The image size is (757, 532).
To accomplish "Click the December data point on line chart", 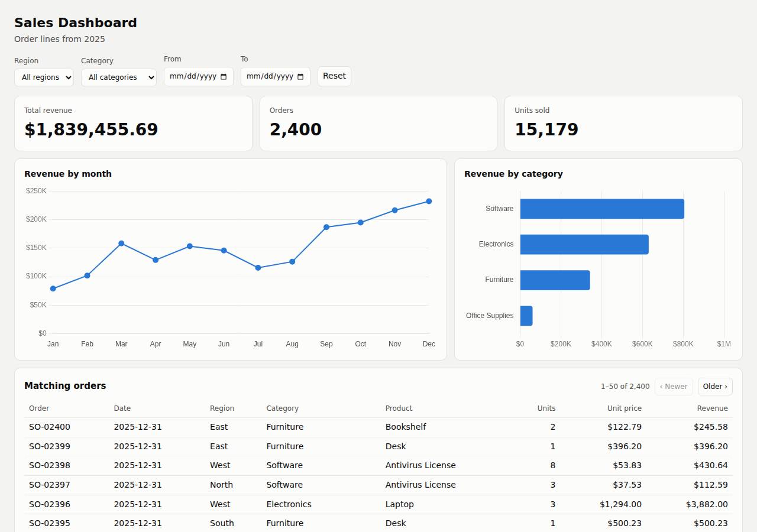I will point(429,202).
